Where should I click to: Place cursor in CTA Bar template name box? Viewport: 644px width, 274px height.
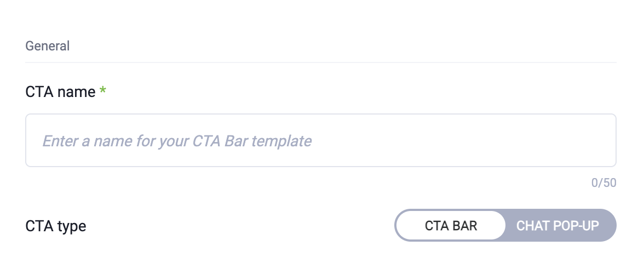click(x=320, y=140)
